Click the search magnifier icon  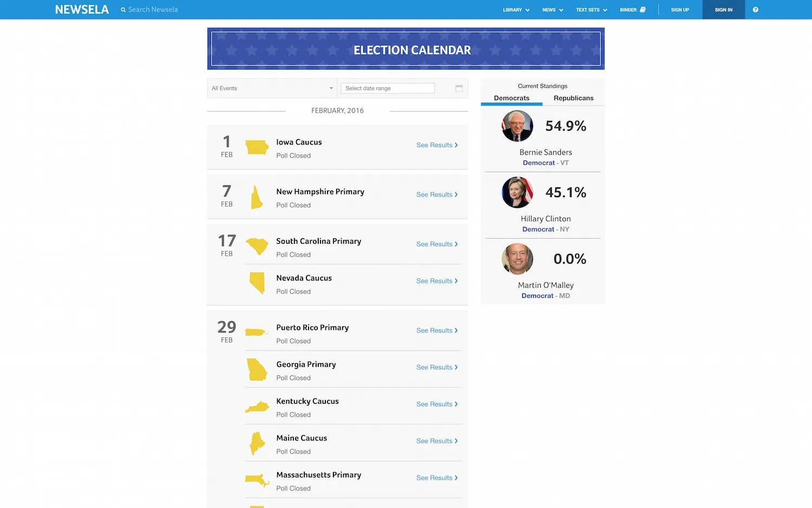[123, 10]
